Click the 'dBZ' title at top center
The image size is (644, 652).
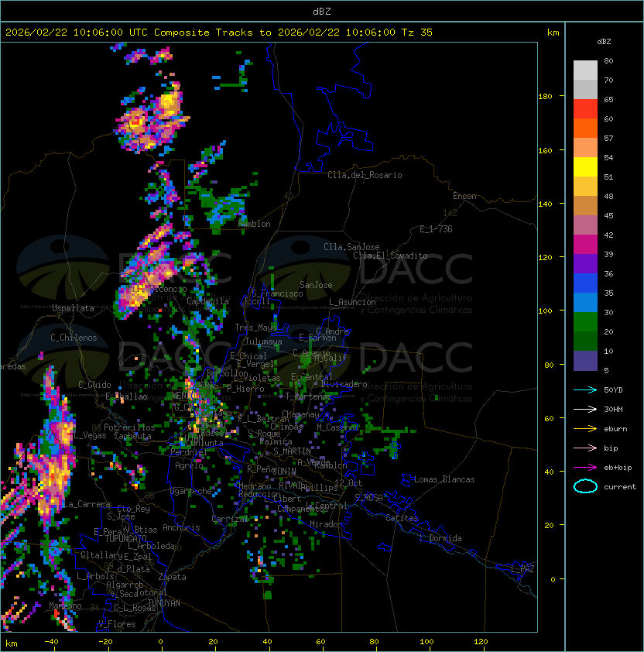click(x=322, y=11)
